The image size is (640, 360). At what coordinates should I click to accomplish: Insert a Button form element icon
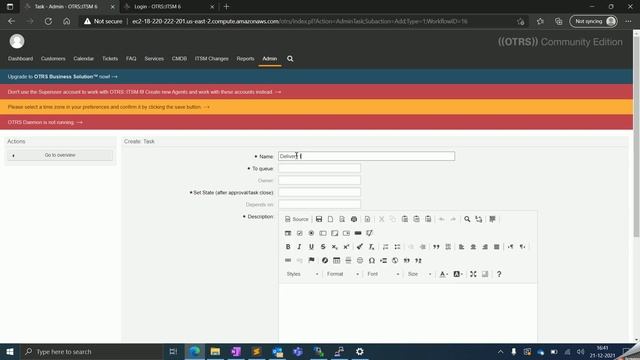358,233
